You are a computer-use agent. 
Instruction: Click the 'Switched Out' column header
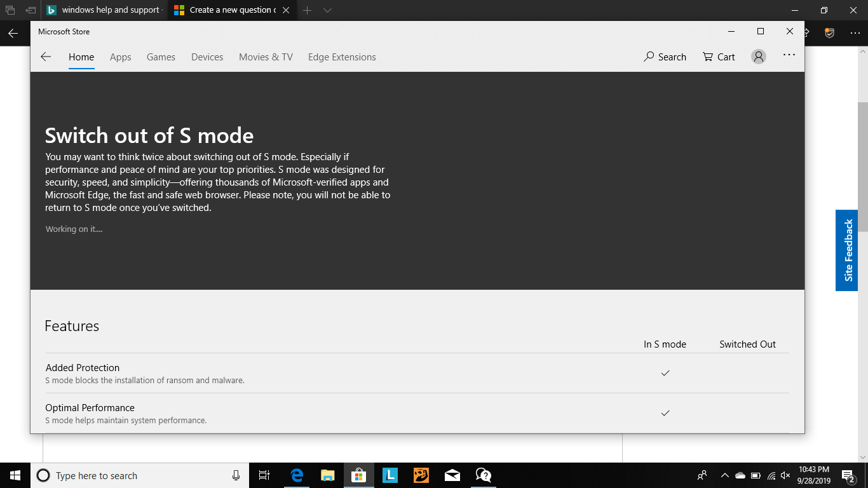point(747,344)
